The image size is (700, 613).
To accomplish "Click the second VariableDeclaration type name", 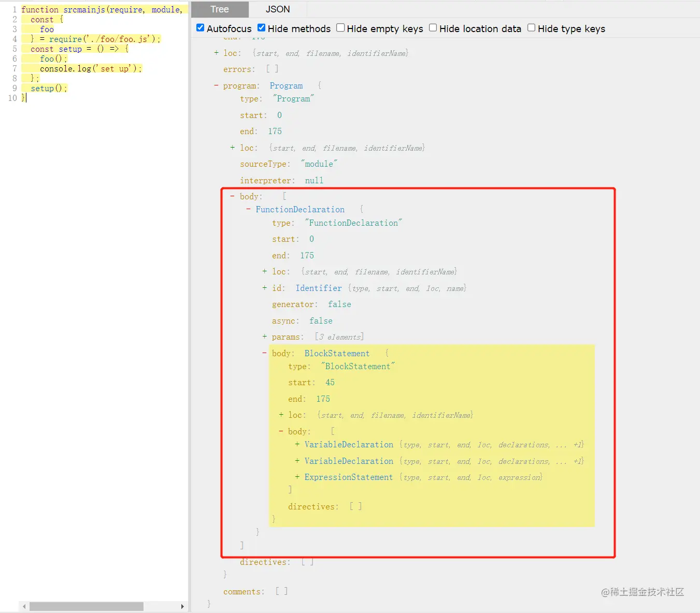I will tap(349, 461).
